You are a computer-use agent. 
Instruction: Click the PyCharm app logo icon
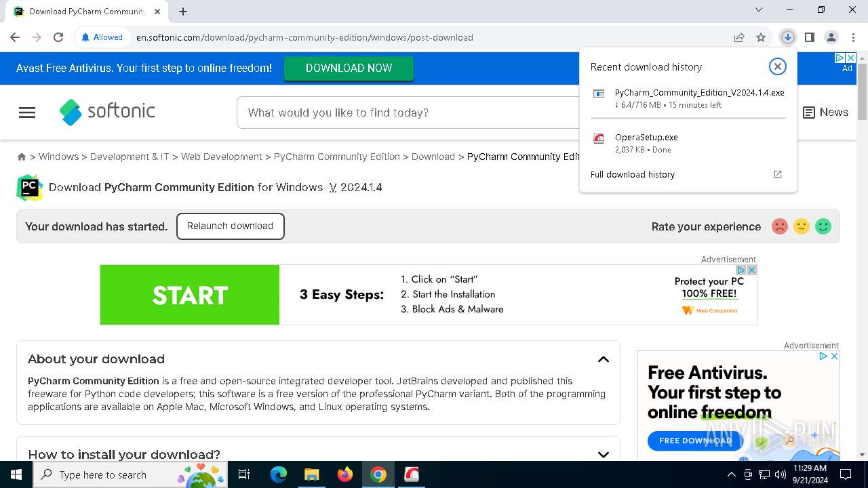[30, 188]
